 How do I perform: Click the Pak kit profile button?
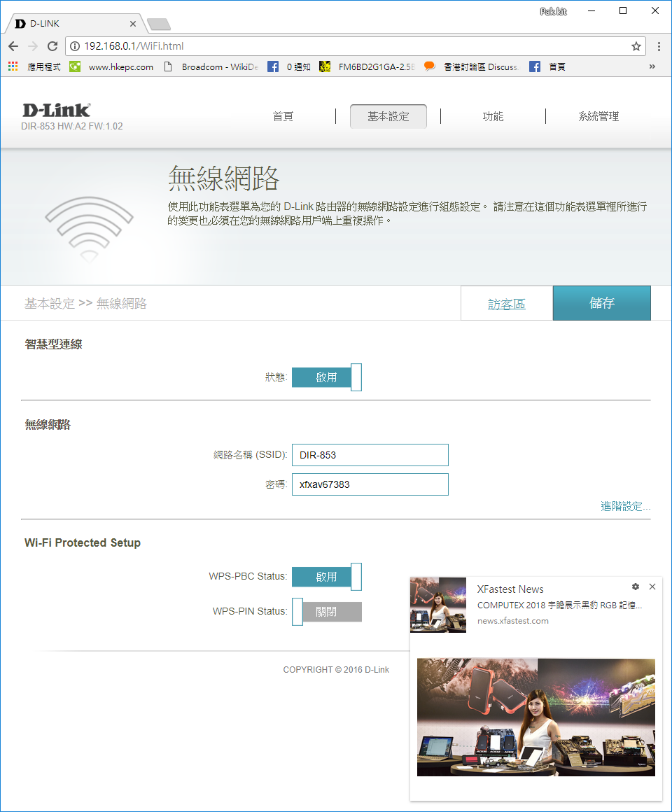554,11
